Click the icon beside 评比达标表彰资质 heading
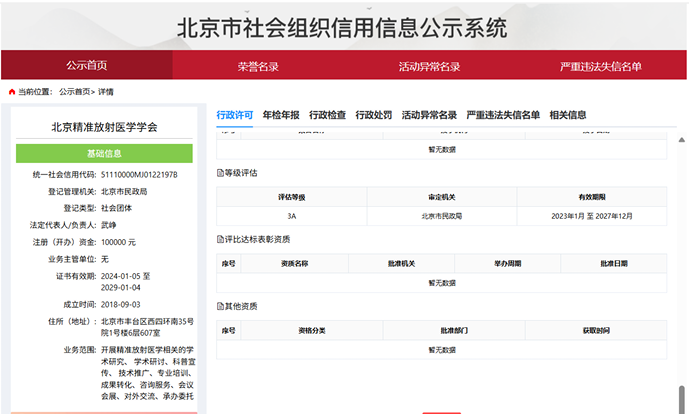This screenshot has width=689, height=416. (x=221, y=240)
